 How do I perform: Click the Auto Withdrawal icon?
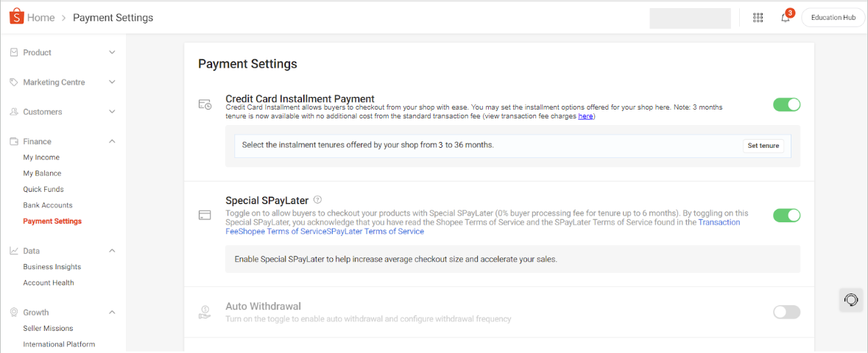tap(205, 312)
